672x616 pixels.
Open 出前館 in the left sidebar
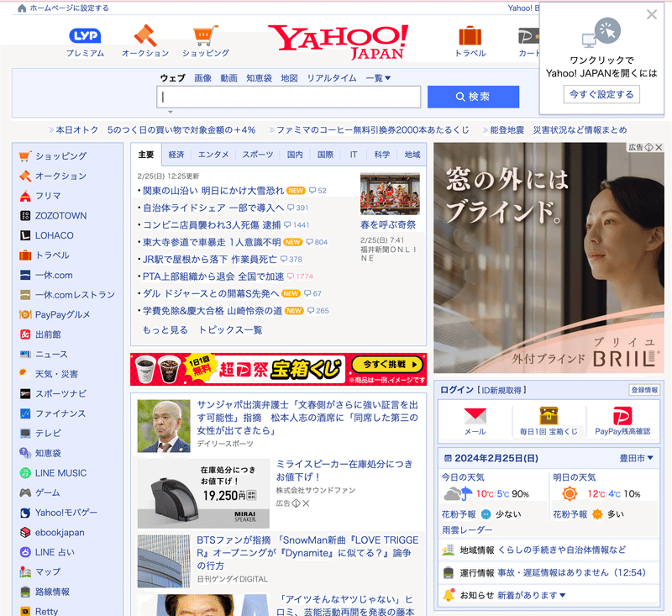pos(48,334)
